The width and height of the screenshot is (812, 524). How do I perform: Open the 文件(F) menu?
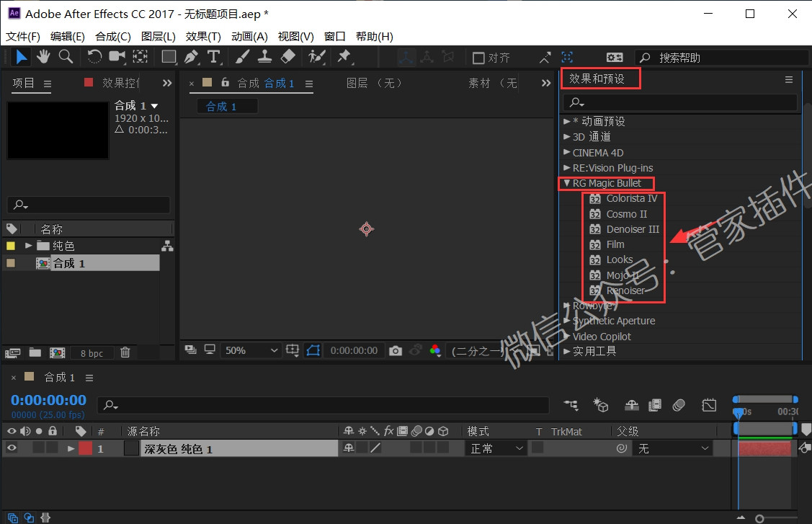tap(23, 36)
